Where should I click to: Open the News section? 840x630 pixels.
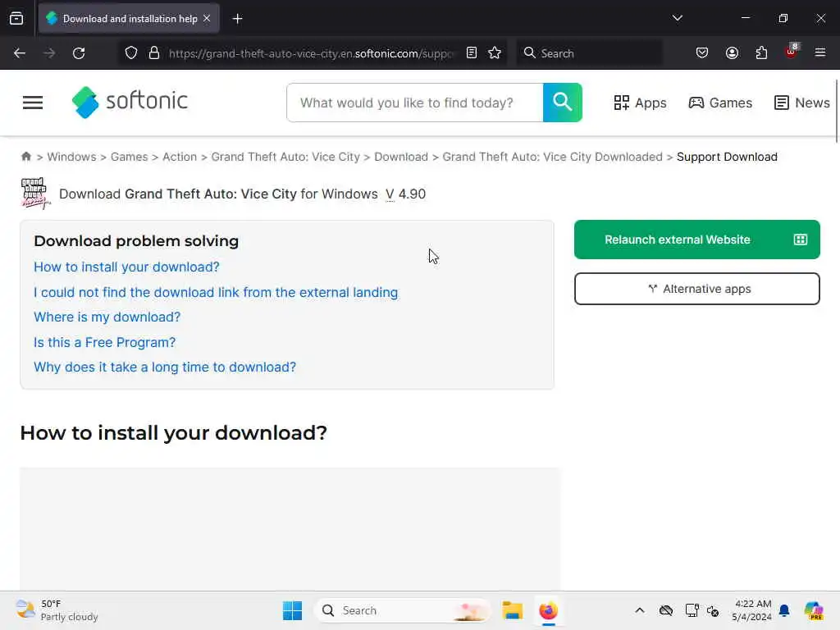click(x=802, y=103)
